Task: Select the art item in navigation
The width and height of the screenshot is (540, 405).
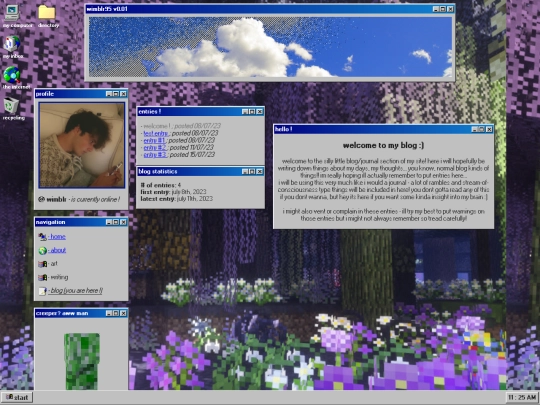Action: [54, 264]
